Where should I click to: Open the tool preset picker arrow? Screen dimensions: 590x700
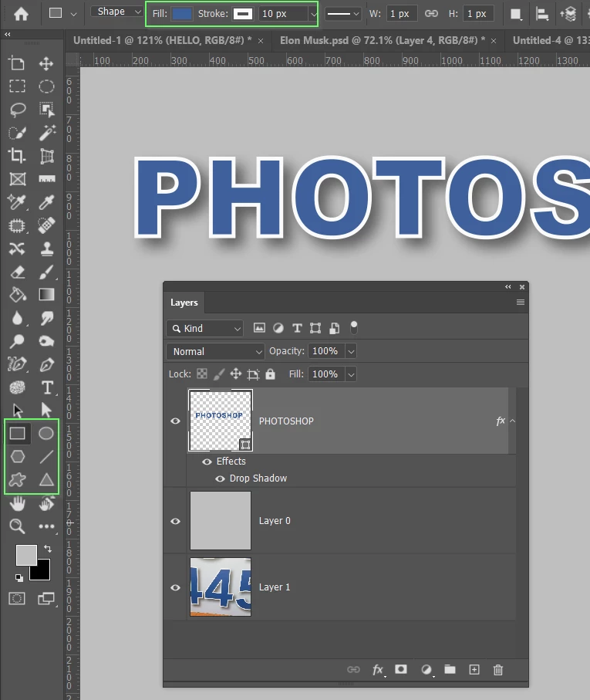[73, 14]
